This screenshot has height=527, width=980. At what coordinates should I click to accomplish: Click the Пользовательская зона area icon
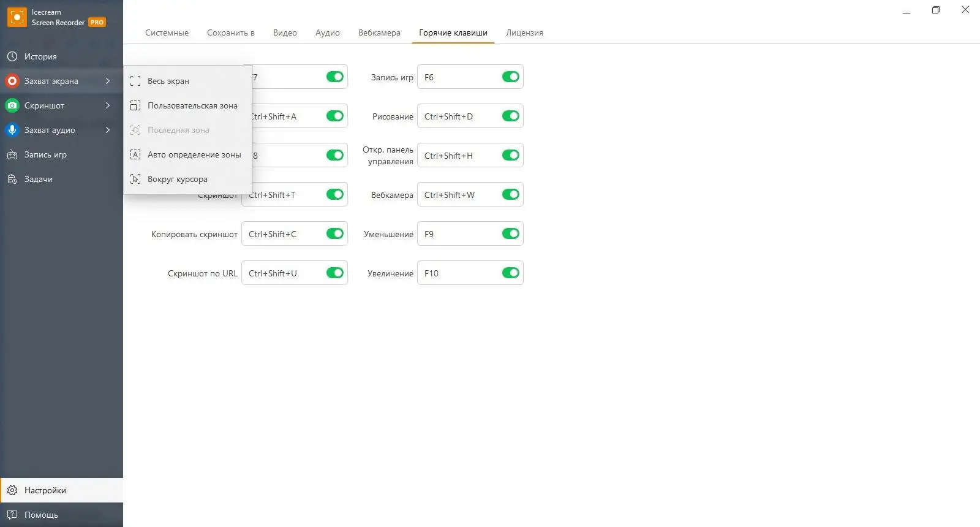[135, 105]
